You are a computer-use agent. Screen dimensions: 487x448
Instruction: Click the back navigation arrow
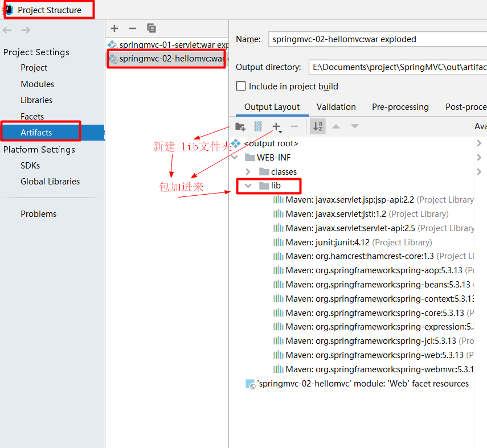tap(7, 30)
